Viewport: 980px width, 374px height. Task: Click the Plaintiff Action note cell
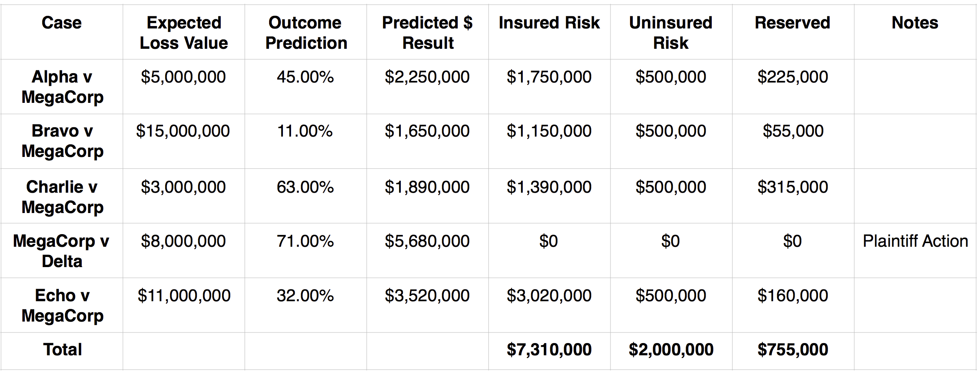pyautogui.click(x=915, y=241)
